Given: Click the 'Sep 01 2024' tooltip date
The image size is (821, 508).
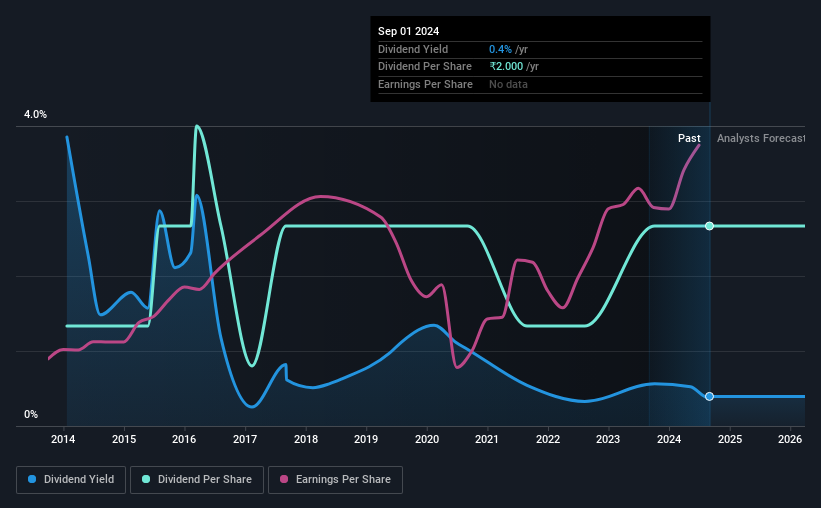Looking at the screenshot, I should (x=408, y=31).
